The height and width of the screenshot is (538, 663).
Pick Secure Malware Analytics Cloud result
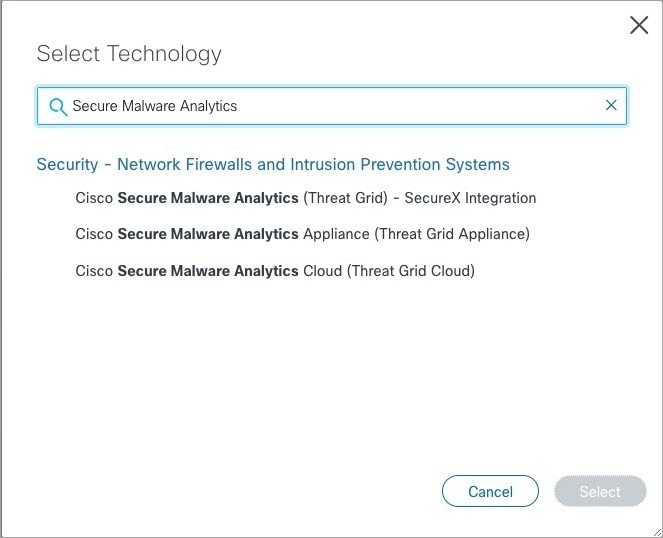(x=275, y=271)
